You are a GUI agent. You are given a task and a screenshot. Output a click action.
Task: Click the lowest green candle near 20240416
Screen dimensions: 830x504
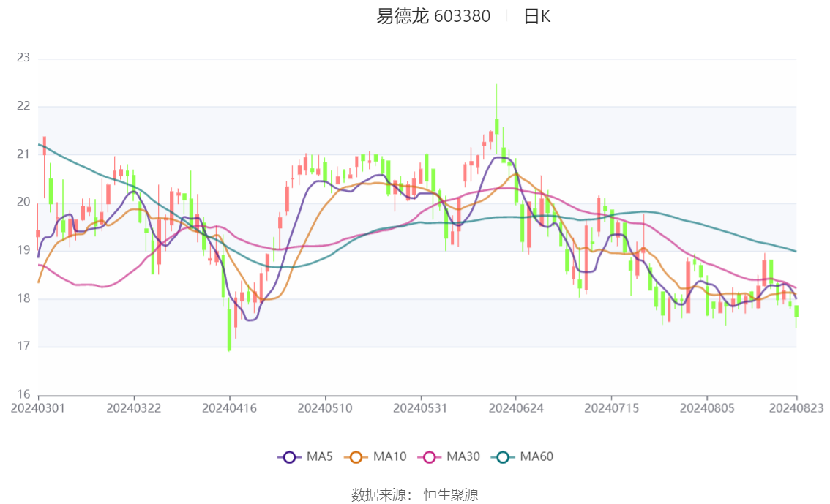click(x=229, y=329)
